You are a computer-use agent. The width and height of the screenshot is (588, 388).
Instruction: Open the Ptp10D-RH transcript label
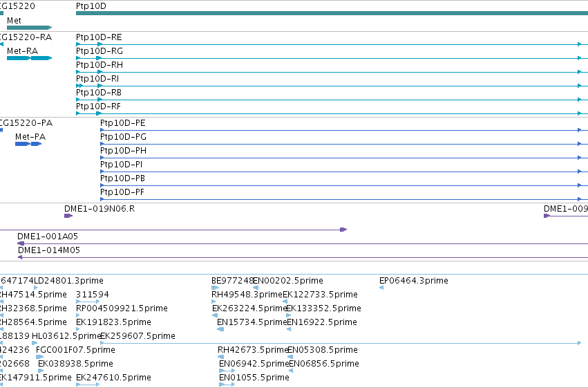click(x=99, y=65)
